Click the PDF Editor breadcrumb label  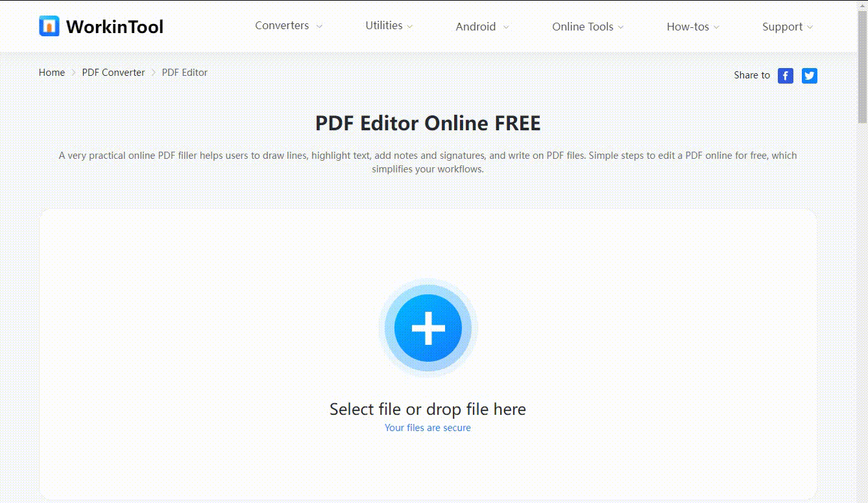[x=184, y=72]
